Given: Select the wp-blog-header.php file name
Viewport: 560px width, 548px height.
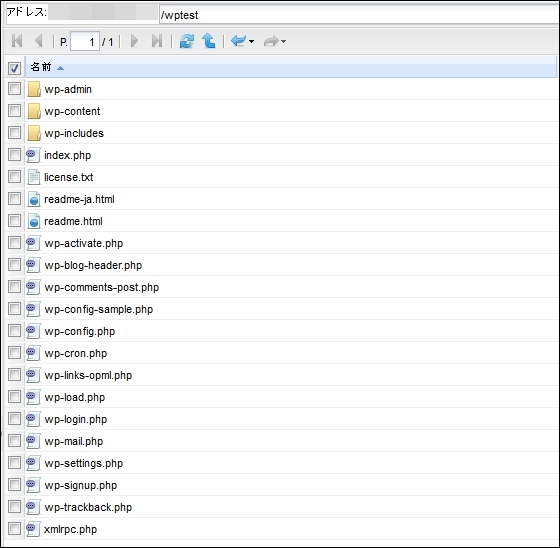Looking at the screenshot, I should [x=93, y=265].
